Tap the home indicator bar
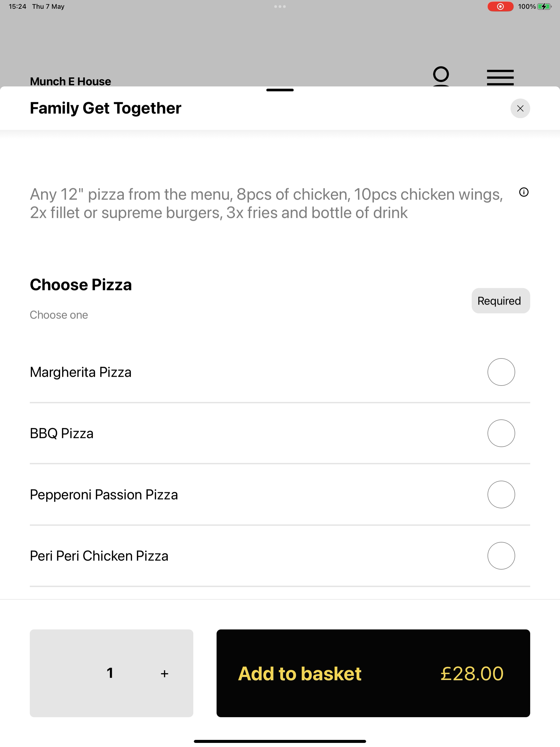The height and width of the screenshot is (747, 560). [x=280, y=741]
